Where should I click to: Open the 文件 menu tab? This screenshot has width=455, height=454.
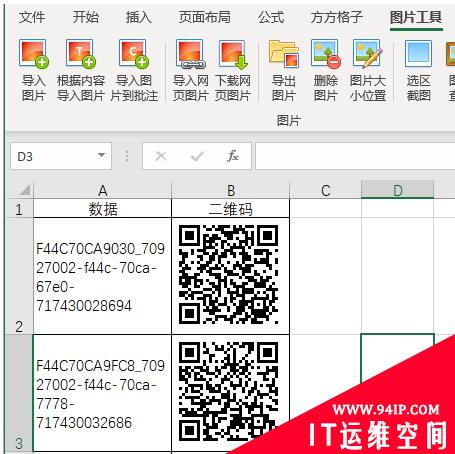32,17
